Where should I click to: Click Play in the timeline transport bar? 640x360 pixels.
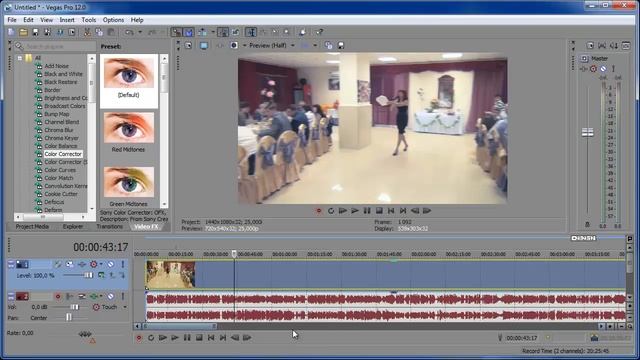click(175, 338)
